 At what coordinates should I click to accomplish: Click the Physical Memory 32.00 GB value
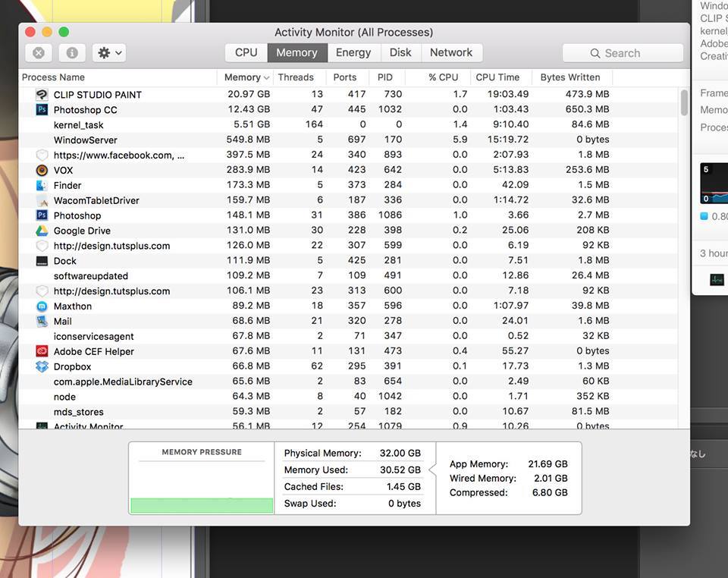[400, 453]
